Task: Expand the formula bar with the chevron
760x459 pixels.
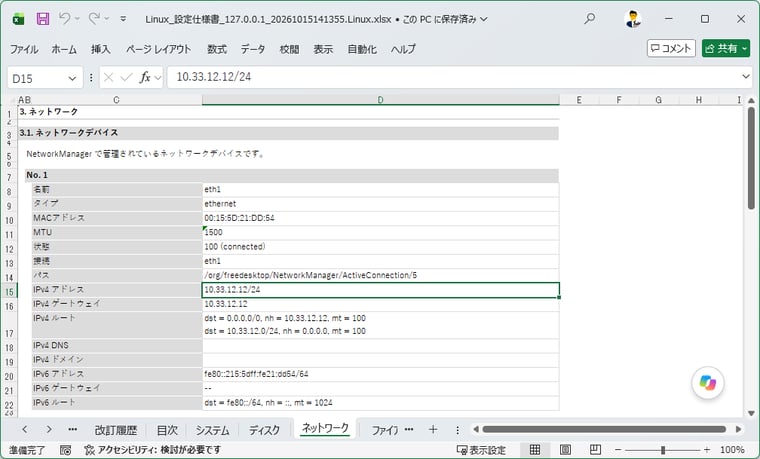Action: coord(745,77)
